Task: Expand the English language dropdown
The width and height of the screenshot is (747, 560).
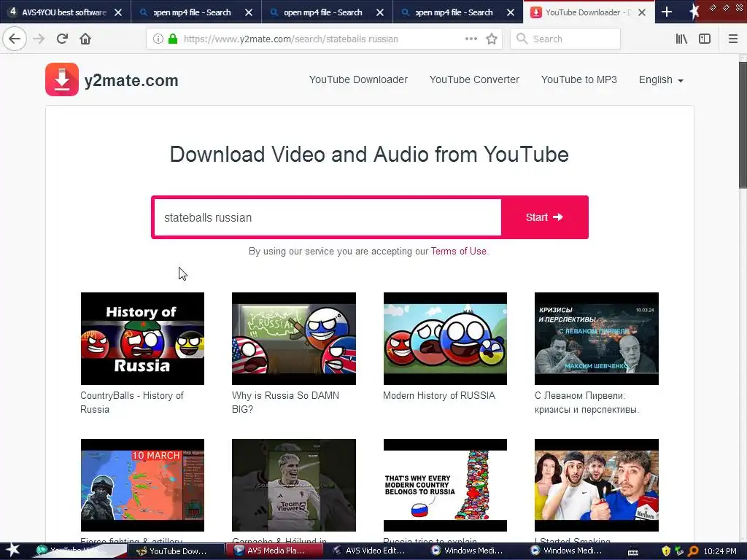Action: pos(661,79)
